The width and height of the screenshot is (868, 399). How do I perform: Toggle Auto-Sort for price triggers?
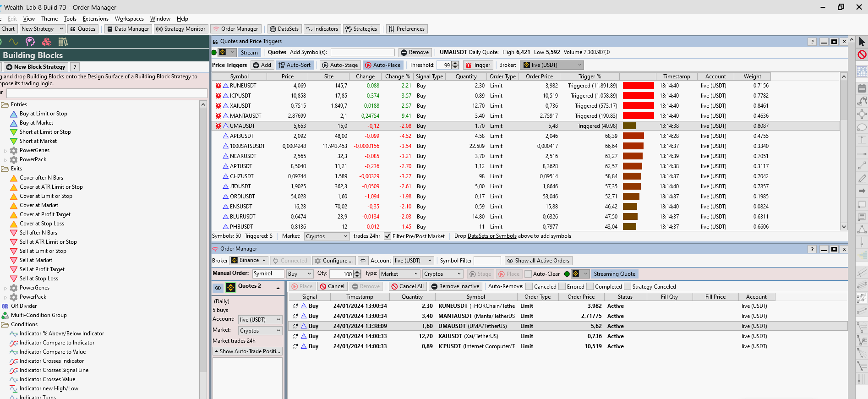(295, 65)
